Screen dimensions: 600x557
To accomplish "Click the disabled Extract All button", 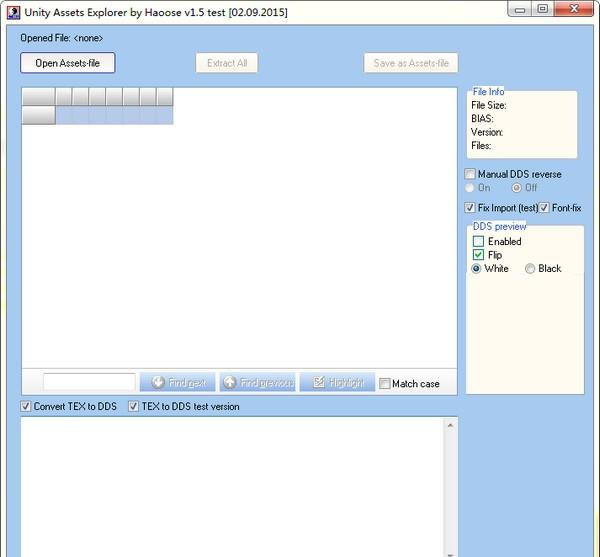I will (227, 63).
